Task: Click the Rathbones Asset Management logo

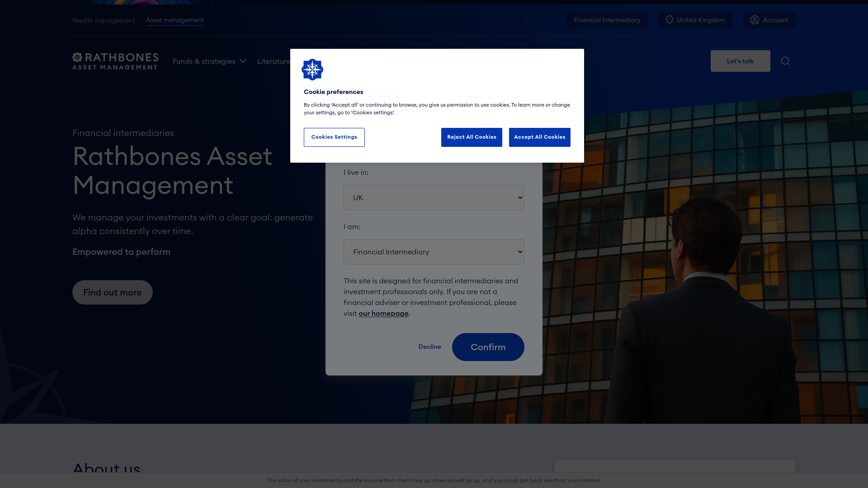Action: [115, 61]
